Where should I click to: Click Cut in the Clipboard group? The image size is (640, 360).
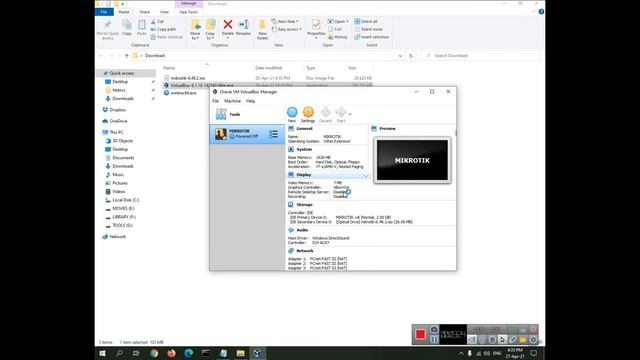[x=157, y=21]
